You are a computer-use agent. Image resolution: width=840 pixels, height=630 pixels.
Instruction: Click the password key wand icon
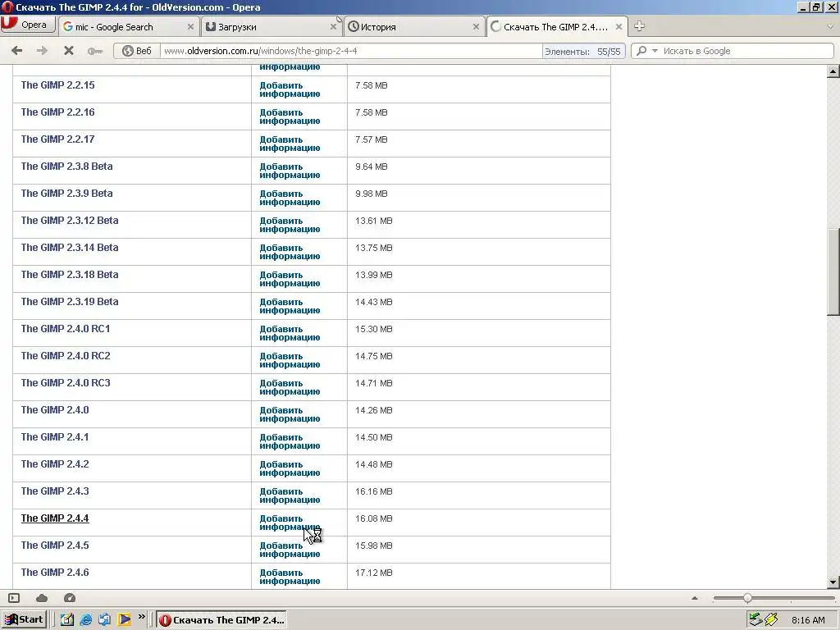pos(95,51)
